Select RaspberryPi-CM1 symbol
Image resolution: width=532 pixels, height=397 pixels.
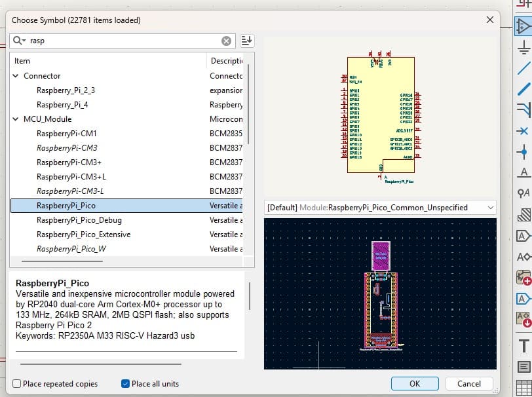click(67, 134)
